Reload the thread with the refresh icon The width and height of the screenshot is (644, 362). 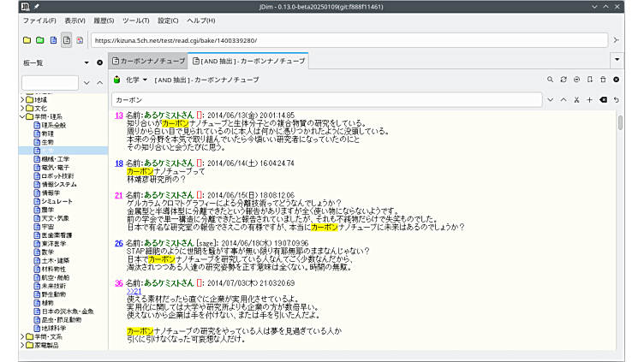[x=563, y=80]
